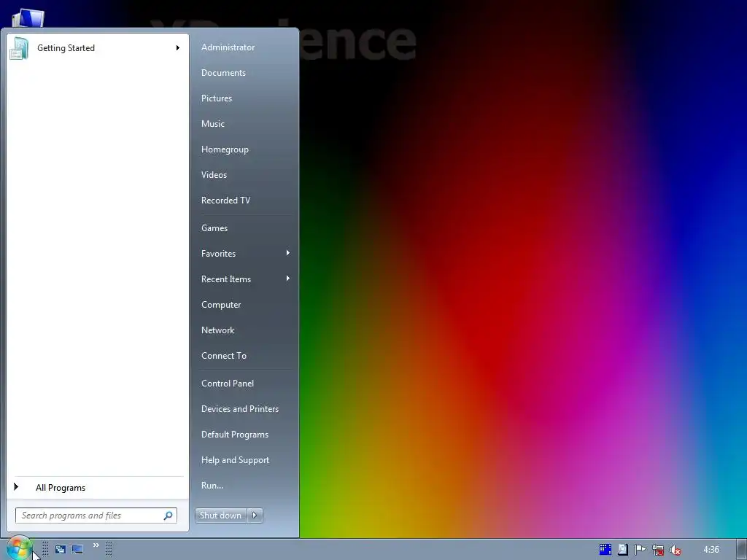The image size is (747, 560).
Task: Click the magnifier search icon
Action: tap(168, 516)
